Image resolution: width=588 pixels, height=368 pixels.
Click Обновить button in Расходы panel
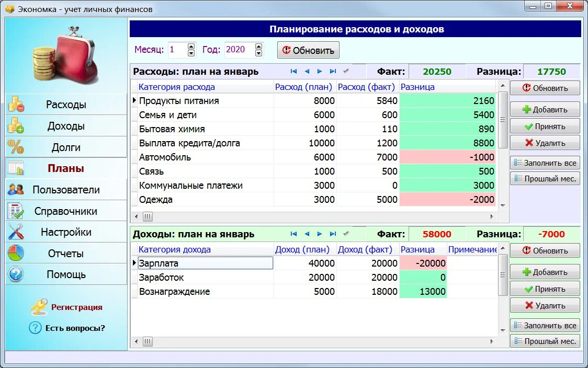coord(545,88)
